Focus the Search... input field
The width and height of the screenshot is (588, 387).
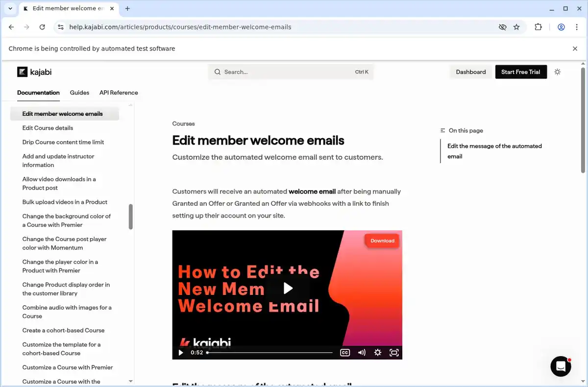[x=291, y=72]
